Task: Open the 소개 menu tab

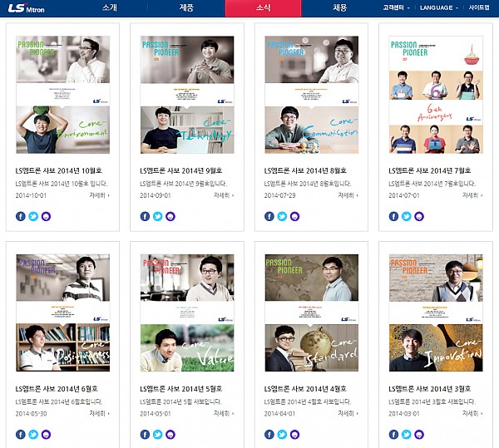Action: coord(110,7)
